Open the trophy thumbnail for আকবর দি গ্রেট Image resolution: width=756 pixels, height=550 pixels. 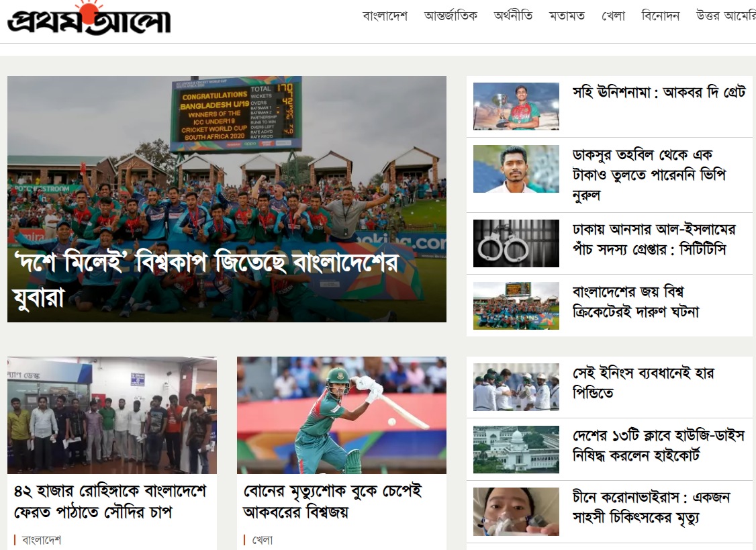(516, 106)
